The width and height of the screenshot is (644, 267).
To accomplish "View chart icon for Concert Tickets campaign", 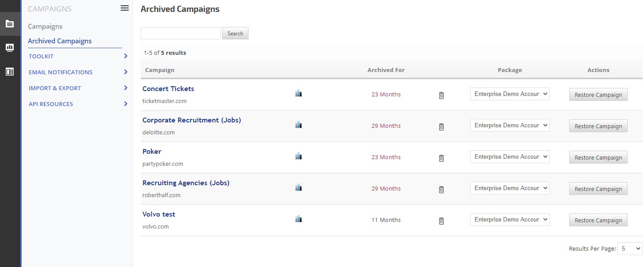I will (x=299, y=93).
